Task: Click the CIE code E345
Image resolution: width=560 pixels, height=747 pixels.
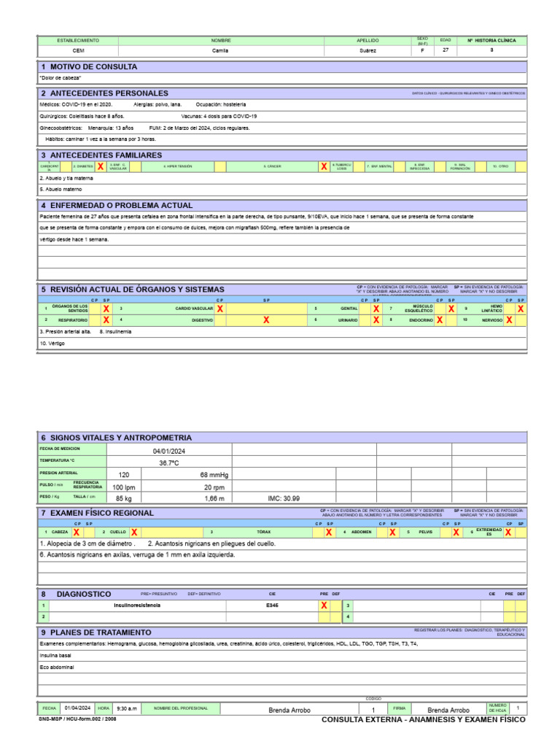Action: 272,605
